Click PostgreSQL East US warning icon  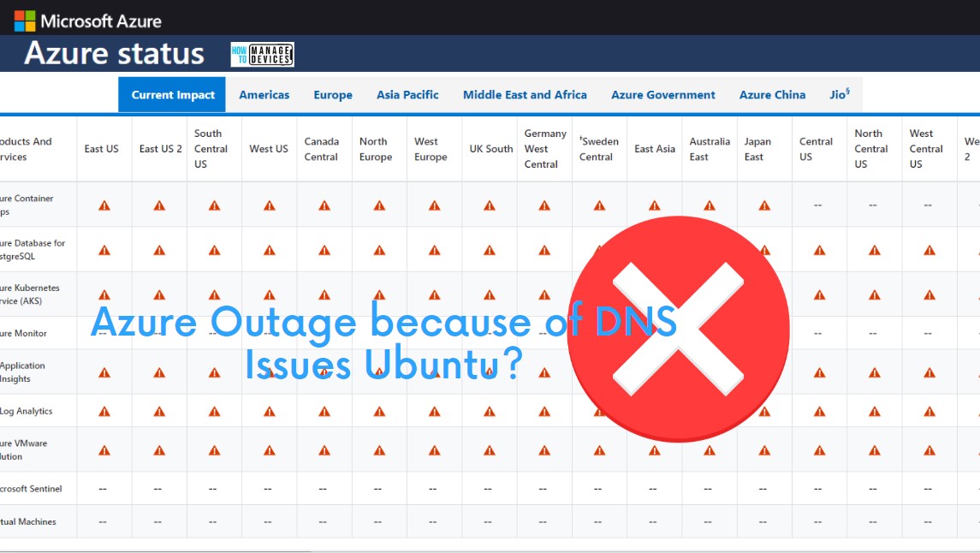point(104,251)
